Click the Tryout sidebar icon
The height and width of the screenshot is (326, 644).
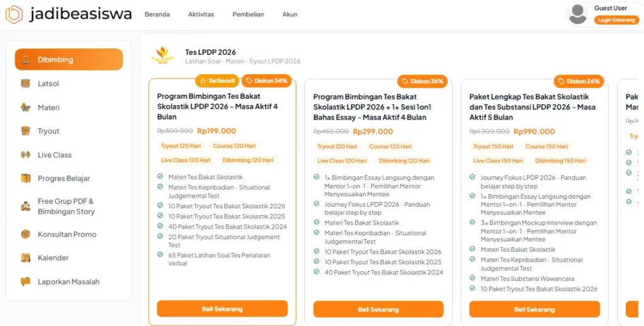click(25, 131)
